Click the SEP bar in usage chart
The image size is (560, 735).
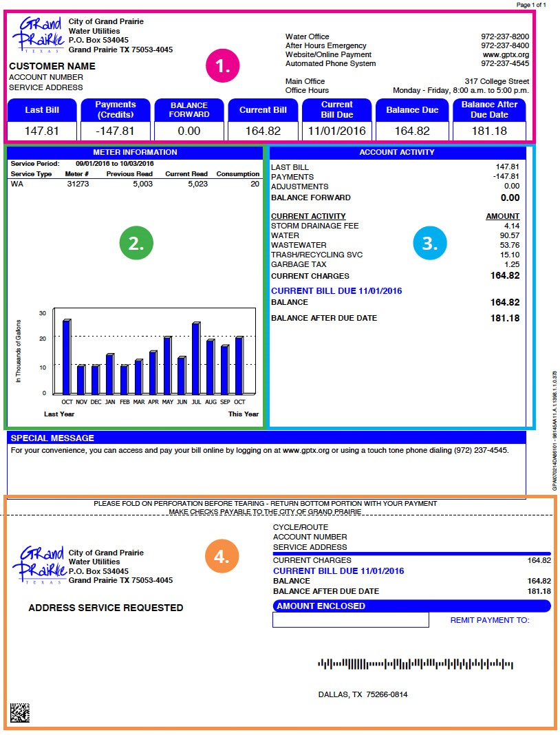(225, 370)
